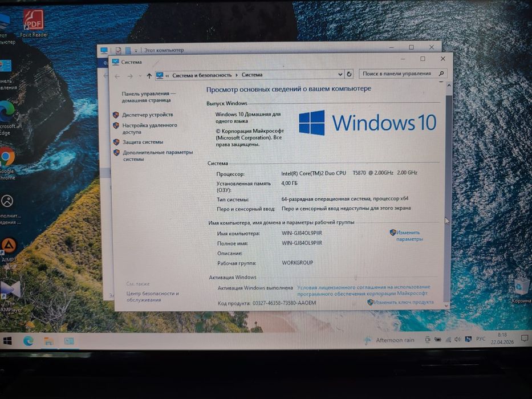Click shield icon beside Защита системы

click(x=116, y=142)
